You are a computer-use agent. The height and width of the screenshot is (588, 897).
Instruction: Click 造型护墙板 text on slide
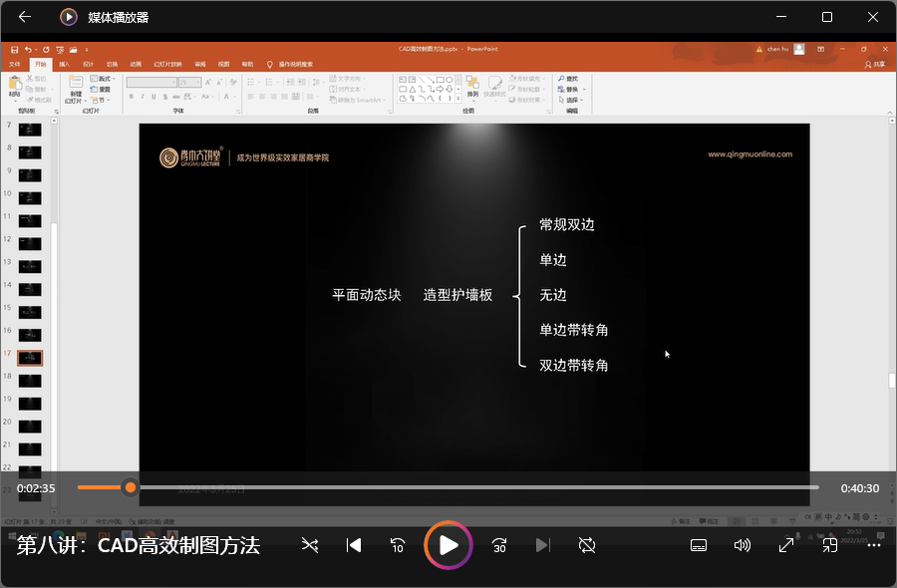(457, 295)
